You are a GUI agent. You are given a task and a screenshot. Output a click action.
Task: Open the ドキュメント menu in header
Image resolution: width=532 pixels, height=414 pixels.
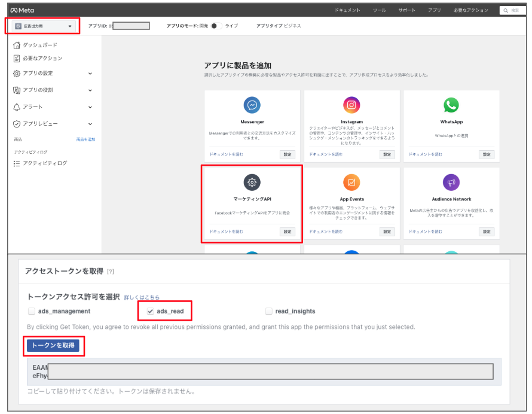click(347, 10)
